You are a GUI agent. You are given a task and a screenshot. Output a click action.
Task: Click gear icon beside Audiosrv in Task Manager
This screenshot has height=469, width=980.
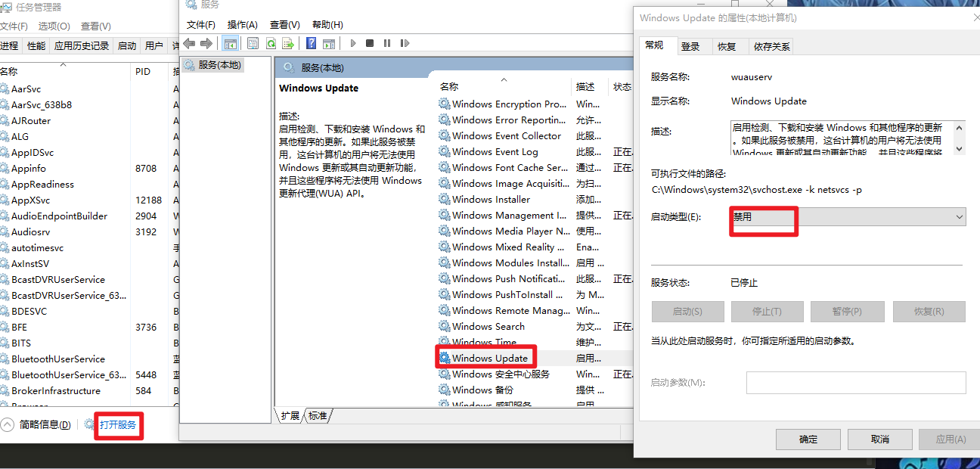(x=5, y=231)
